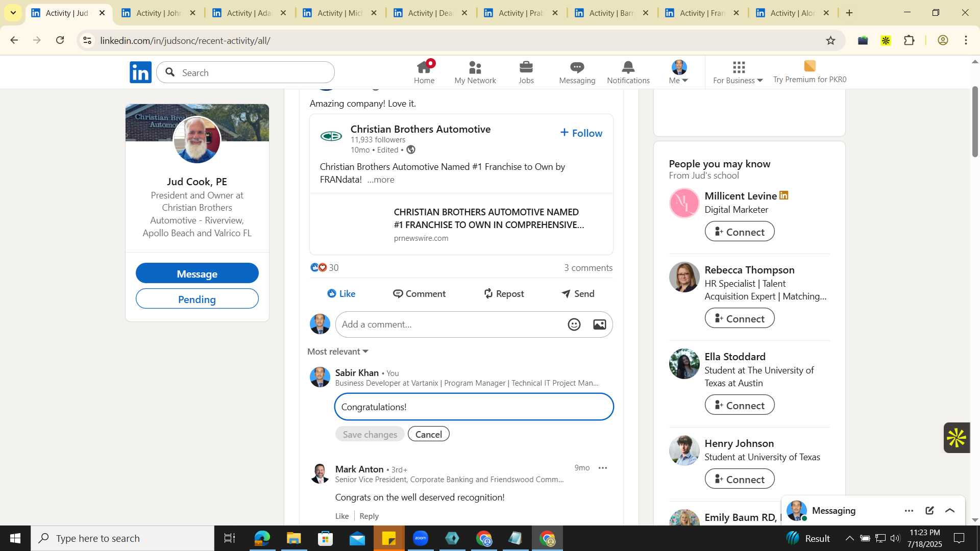View the 3 comments count
The width and height of the screenshot is (980, 551).
coord(588,267)
